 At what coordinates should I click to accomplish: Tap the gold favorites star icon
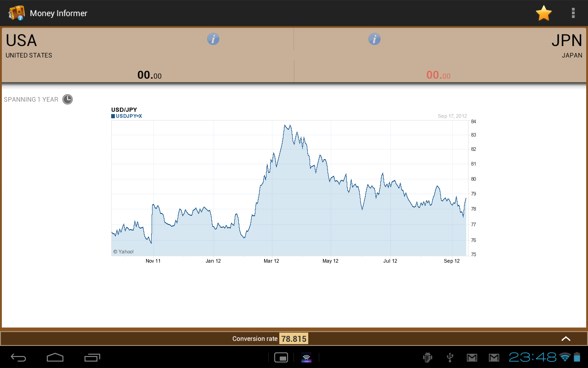(543, 13)
